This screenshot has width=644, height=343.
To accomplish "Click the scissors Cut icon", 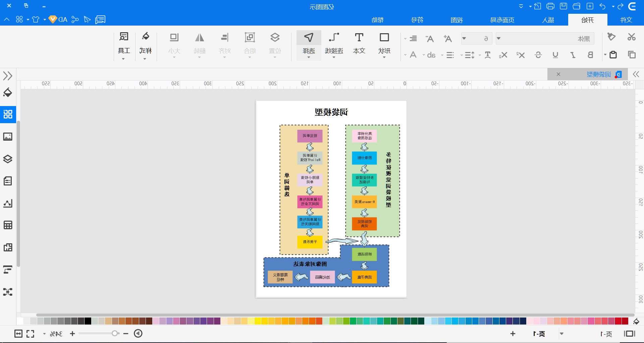I will click(x=632, y=37).
